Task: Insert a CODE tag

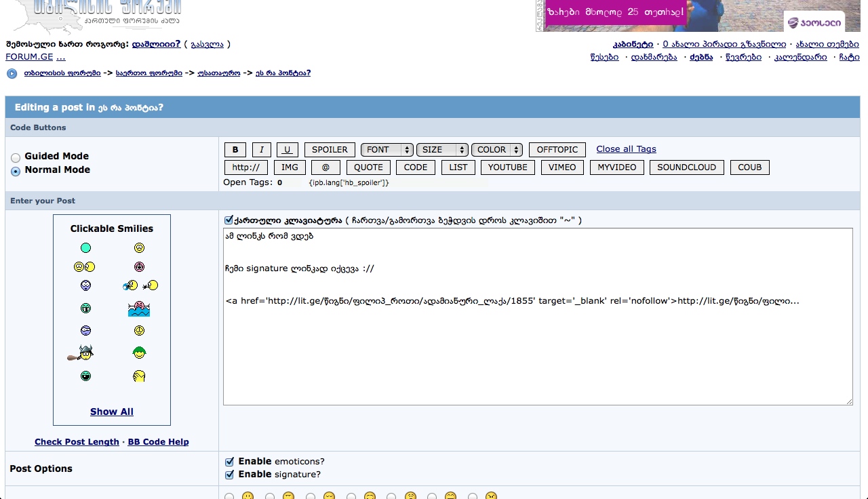Action: (416, 167)
